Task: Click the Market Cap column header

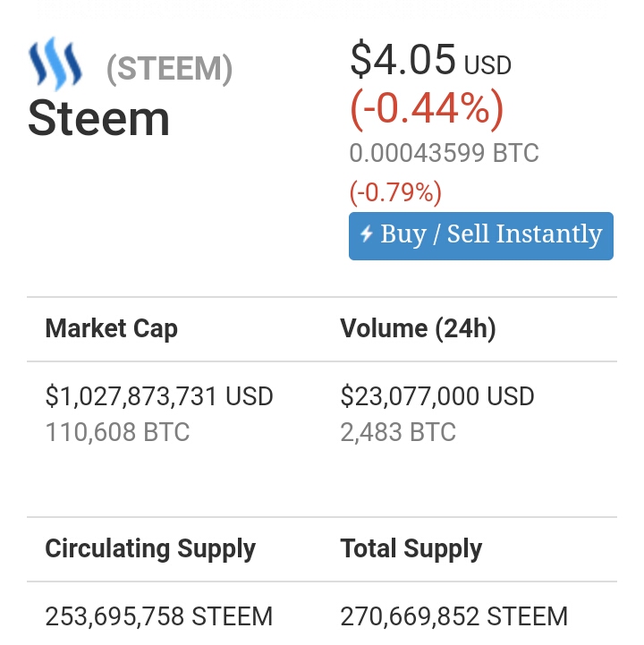Action: point(112,328)
